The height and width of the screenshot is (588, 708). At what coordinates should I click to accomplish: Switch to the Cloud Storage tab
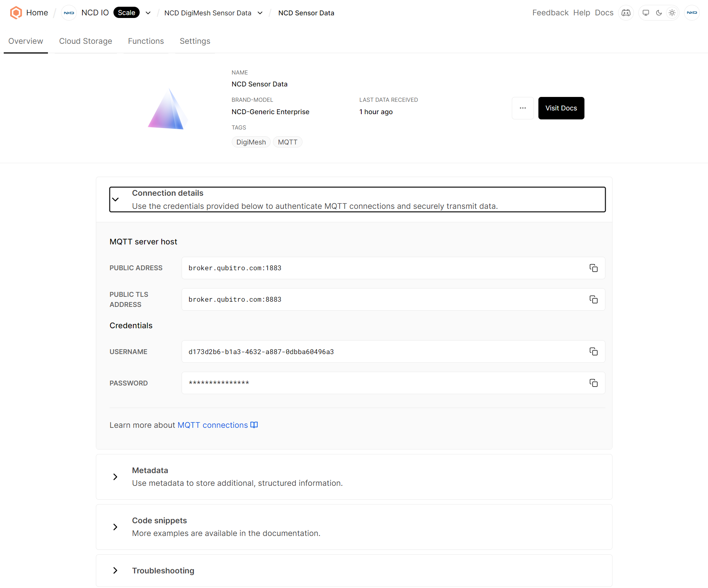point(85,41)
